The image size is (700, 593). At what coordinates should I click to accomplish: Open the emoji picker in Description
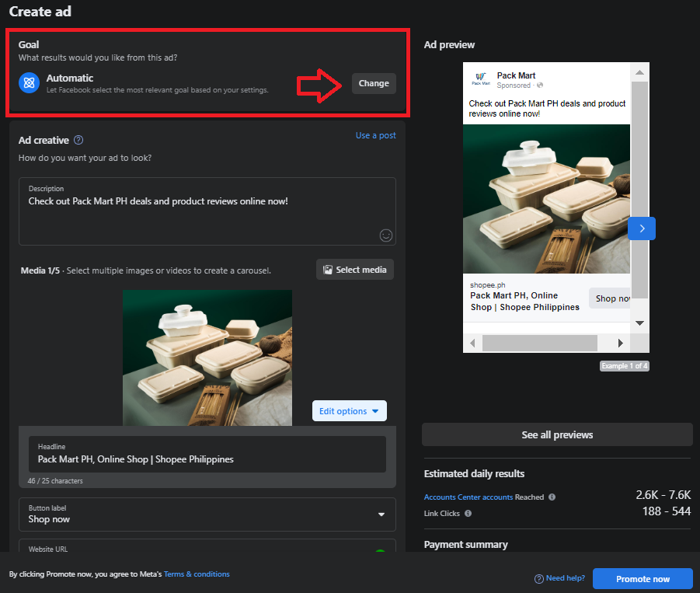coord(385,235)
